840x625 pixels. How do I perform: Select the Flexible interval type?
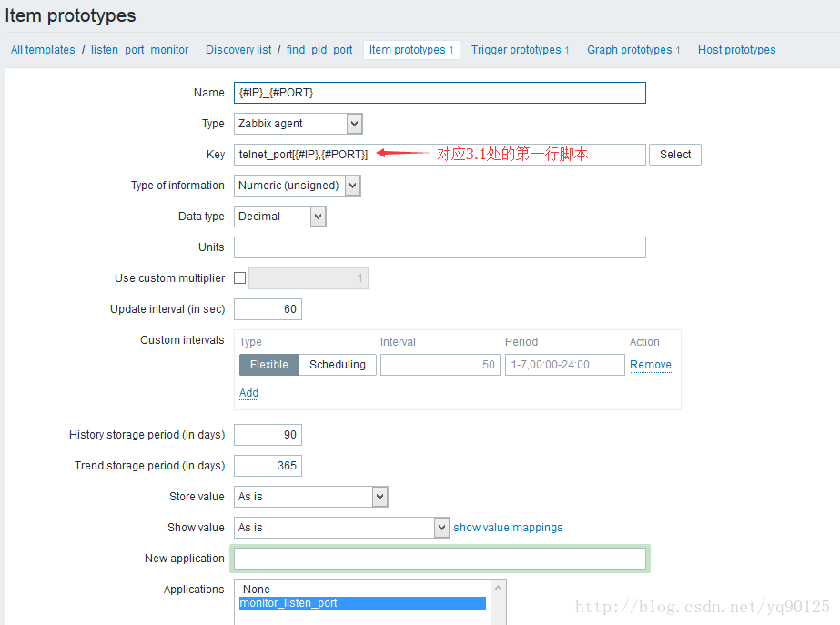click(269, 365)
